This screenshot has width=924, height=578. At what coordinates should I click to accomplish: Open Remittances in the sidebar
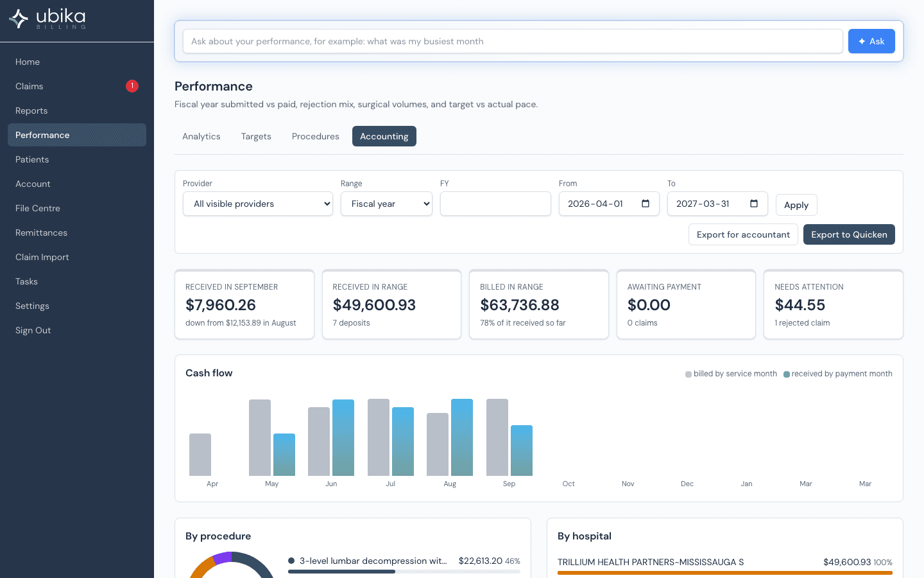77,232
